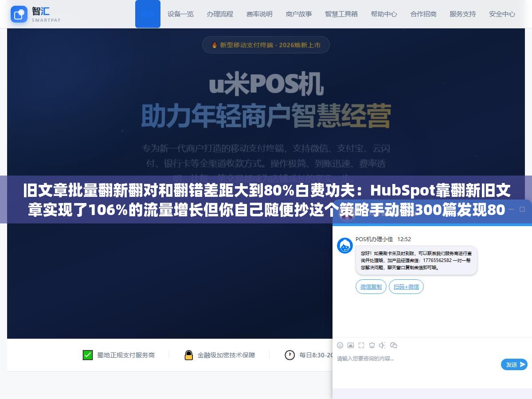Click the 微信复制 button in chat
This screenshot has width=532, height=399.
(371, 287)
